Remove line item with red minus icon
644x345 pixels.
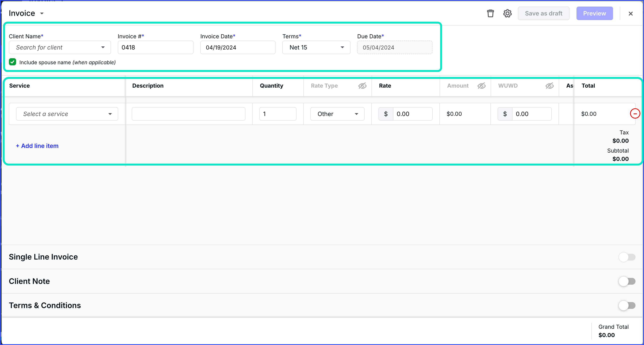coord(635,114)
